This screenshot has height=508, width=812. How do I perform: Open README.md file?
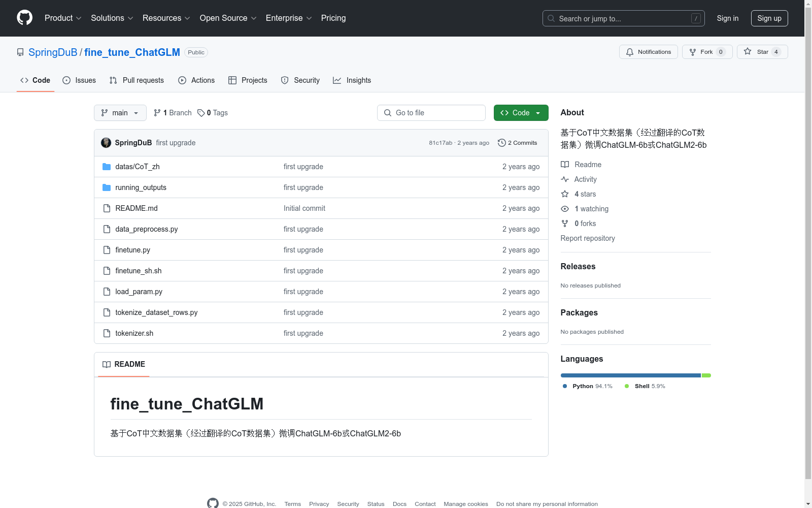(137, 208)
